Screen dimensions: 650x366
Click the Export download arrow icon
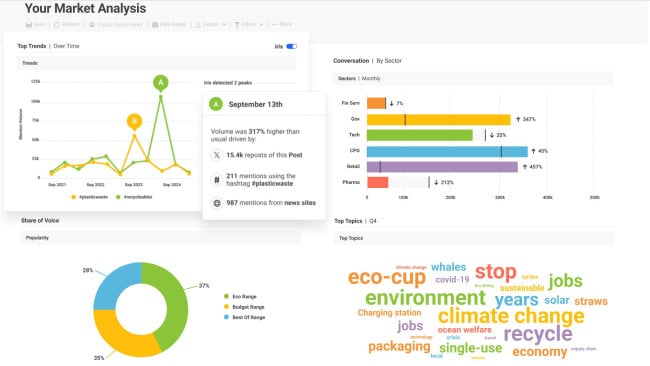point(198,24)
